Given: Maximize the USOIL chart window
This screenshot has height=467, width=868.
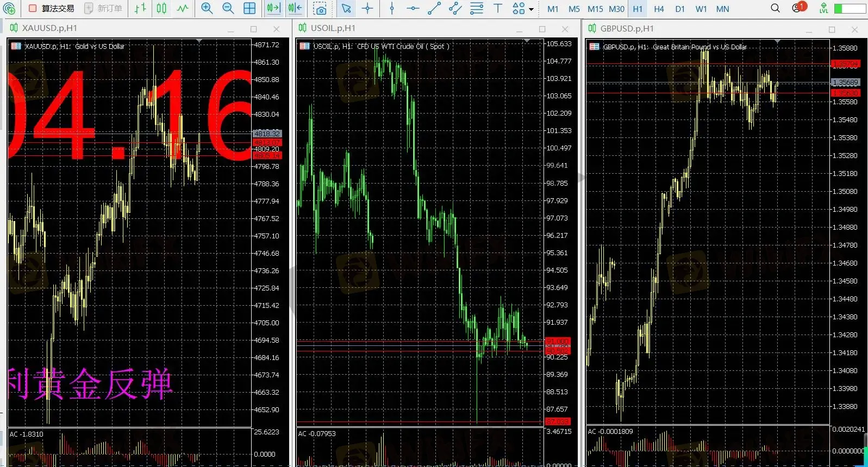Looking at the screenshot, I should 542,29.
